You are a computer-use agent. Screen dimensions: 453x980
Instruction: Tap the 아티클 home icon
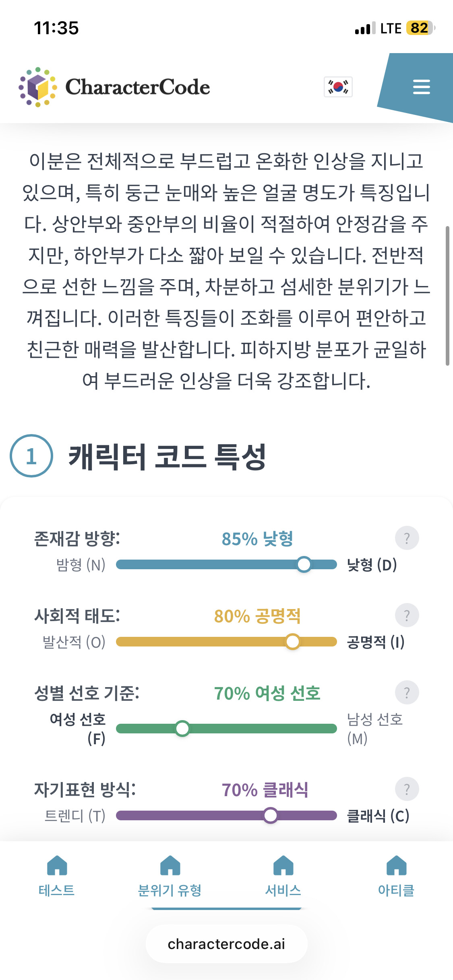tap(397, 865)
